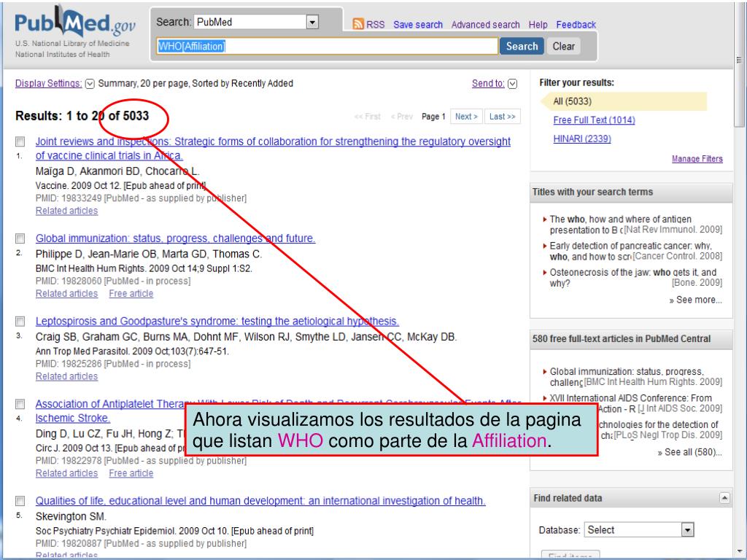Open Free article for PMID 19822978
Image resolution: width=747 pixels, height=560 pixels.
pyautogui.click(x=131, y=473)
